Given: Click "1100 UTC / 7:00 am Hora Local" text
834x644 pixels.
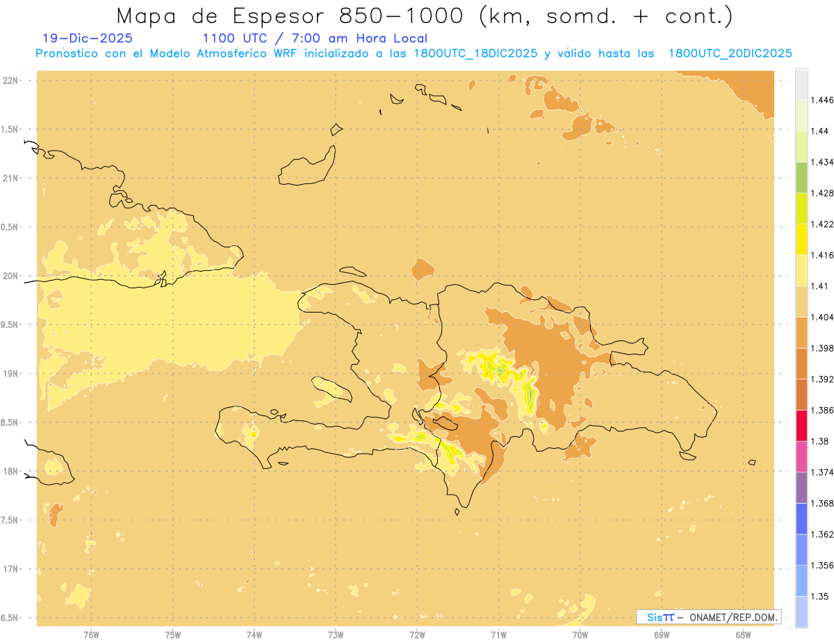Looking at the screenshot, I should tap(315, 39).
